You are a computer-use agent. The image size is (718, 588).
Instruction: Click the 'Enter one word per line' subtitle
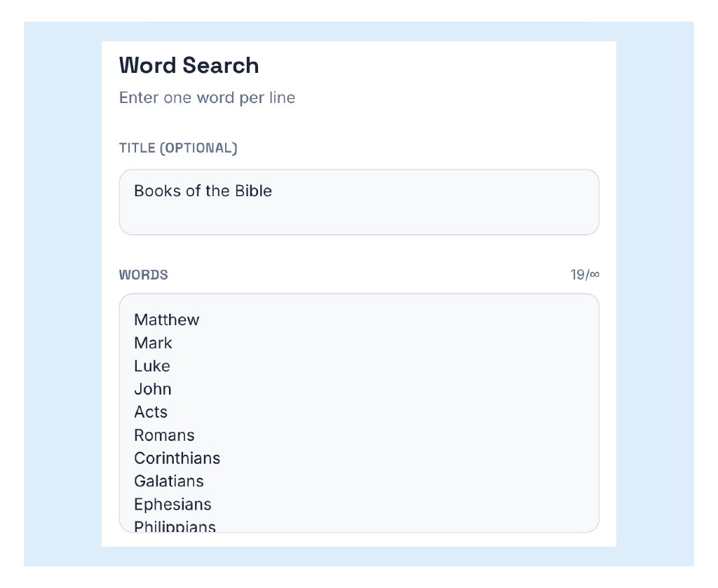(x=207, y=97)
